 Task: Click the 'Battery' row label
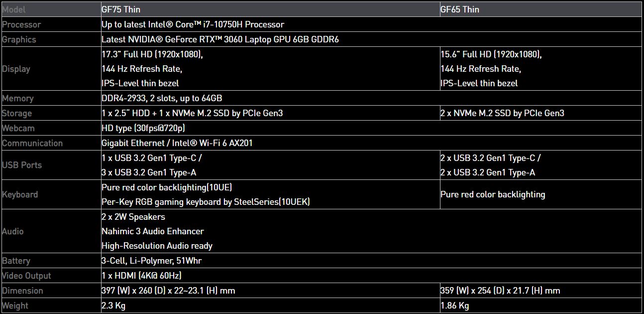pos(16,261)
